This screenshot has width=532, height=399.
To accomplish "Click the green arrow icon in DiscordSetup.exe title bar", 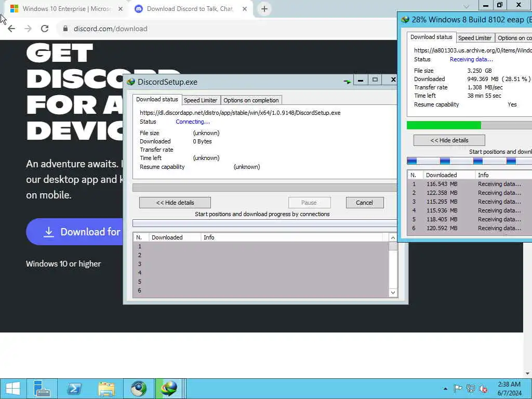I will pyautogui.click(x=347, y=82).
